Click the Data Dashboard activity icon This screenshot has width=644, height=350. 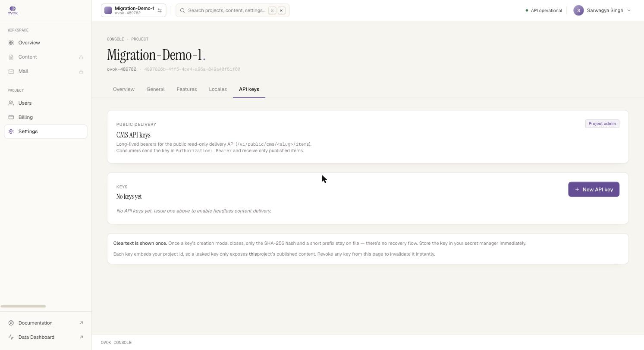point(11,337)
